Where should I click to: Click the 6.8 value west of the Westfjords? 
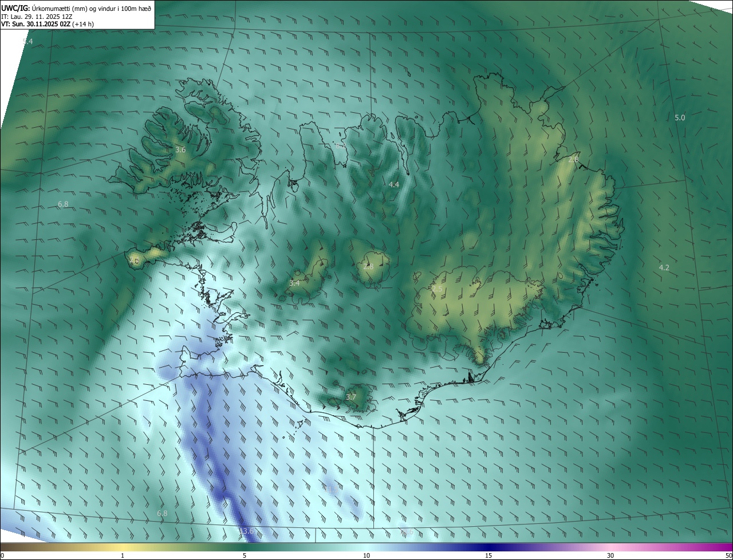click(63, 204)
